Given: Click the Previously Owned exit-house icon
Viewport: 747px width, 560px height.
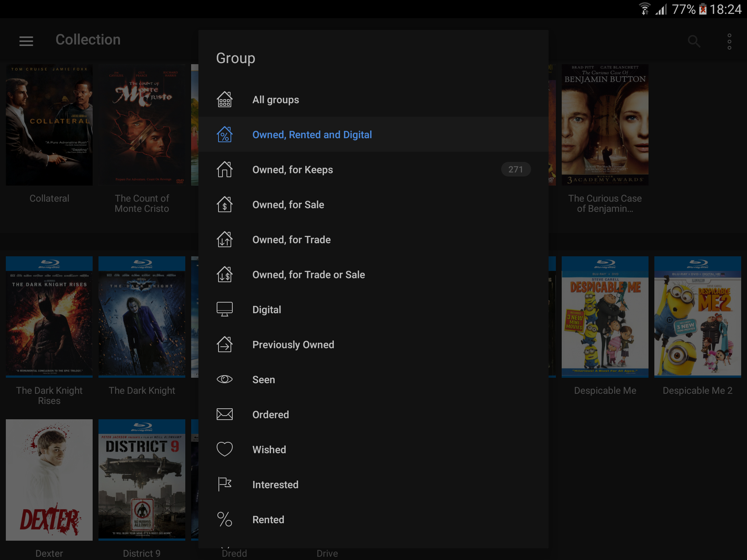Looking at the screenshot, I should pos(225,344).
